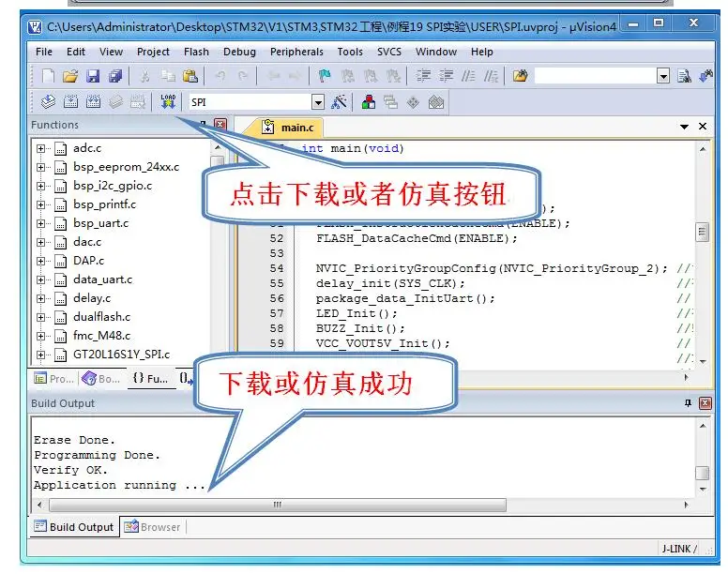This screenshot has width=728, height=574.
Task: Paste from clipboard icon
Action: [190, 76]
